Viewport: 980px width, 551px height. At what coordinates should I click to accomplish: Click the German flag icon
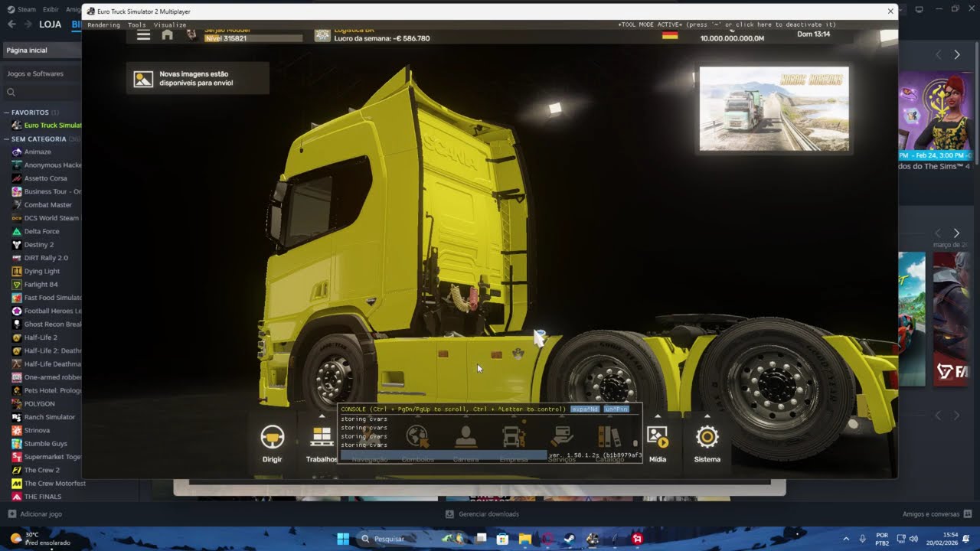pos(670,35)
